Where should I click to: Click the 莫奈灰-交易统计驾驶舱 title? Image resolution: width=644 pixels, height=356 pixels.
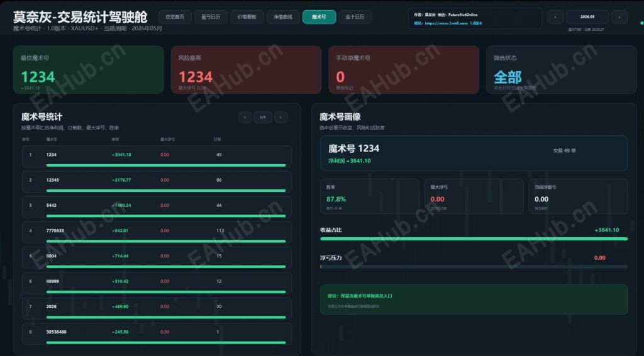(x=80, y=17)
